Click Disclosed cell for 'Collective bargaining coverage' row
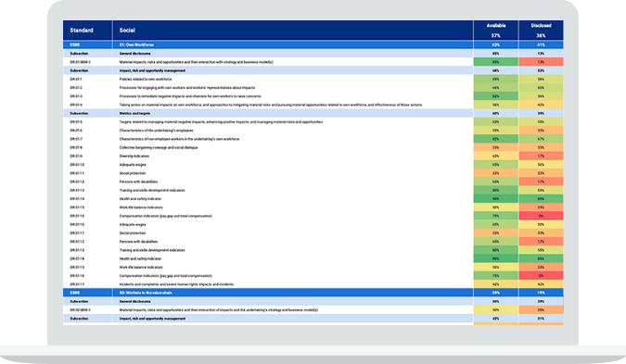 click(x=541, y=147)
